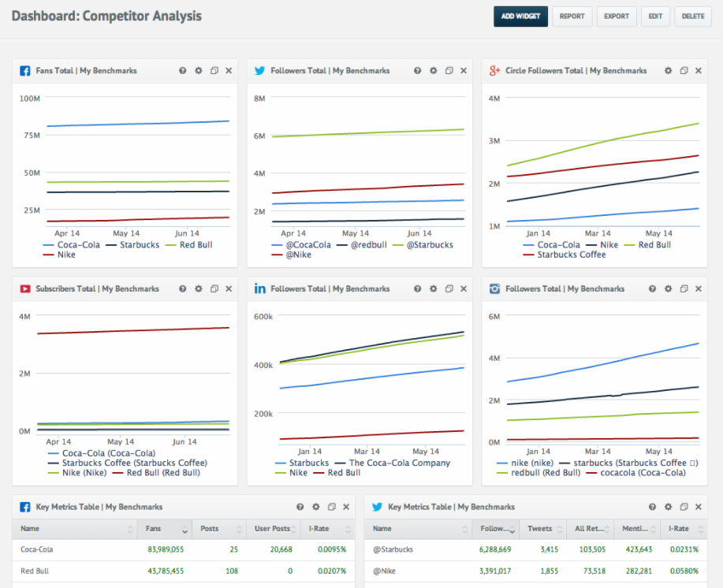The image size is (723, 588).
Task: Duplicate the Twitter Key Metrics Table widget
Action: (684, 507)
